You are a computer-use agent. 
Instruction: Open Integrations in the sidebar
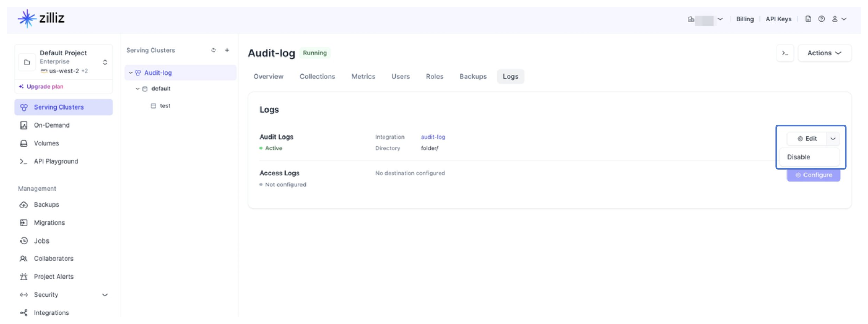(x=51, y=313)
